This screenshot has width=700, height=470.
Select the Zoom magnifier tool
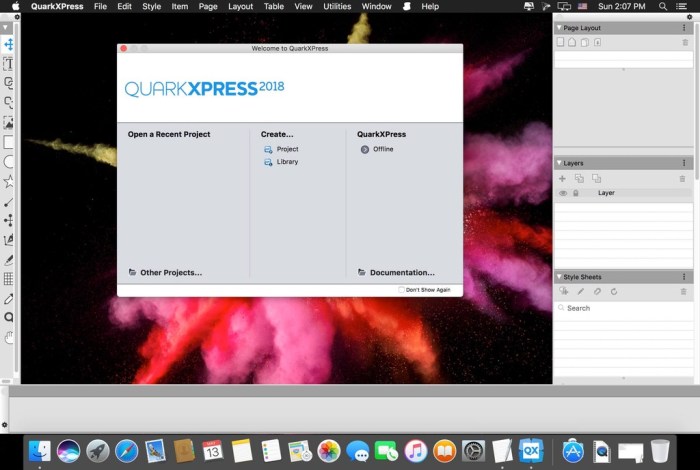pyautogui.click(x=8, y=317)
